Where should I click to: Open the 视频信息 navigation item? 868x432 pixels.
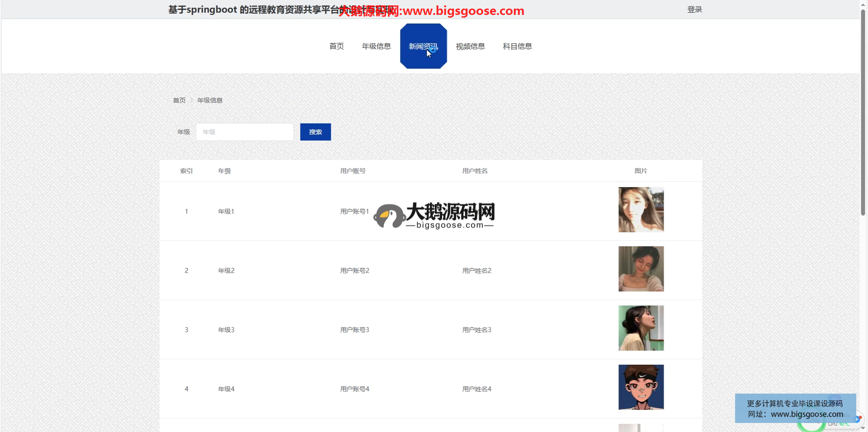point(470,46)
